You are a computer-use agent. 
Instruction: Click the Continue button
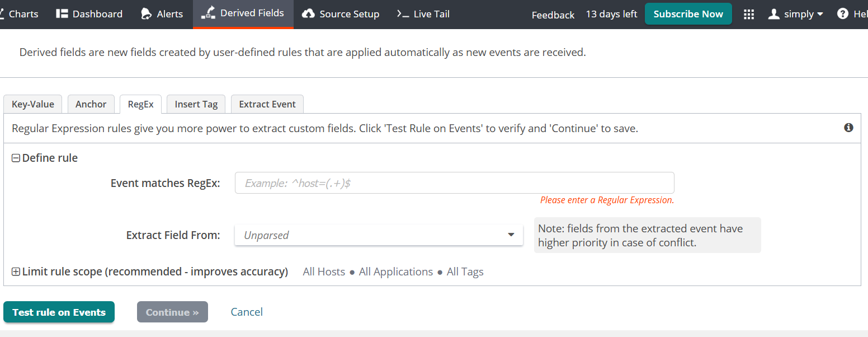pyautogui.click(x=172, y=312)
